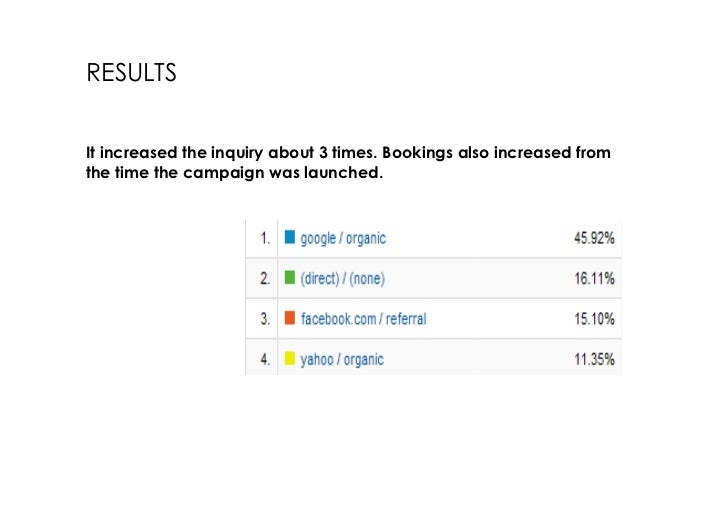
Task: Select row number 4 in the table
Action: [265, 358]
